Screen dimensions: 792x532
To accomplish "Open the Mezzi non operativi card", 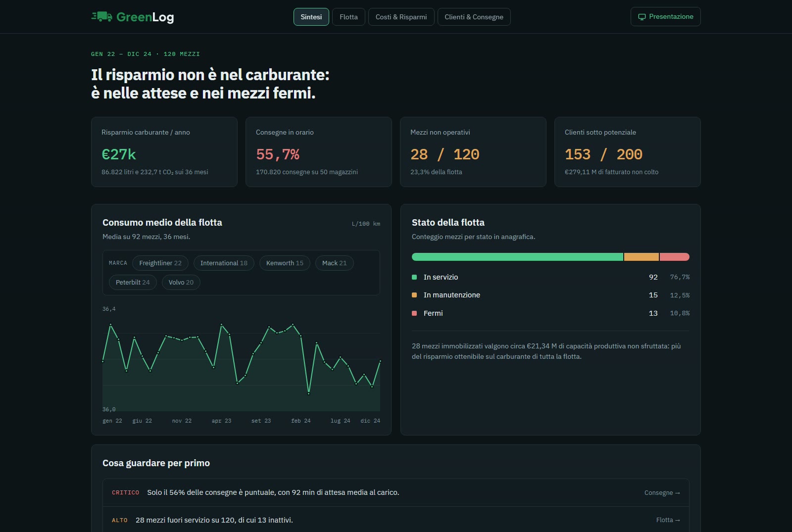I will tap(473, 152).
